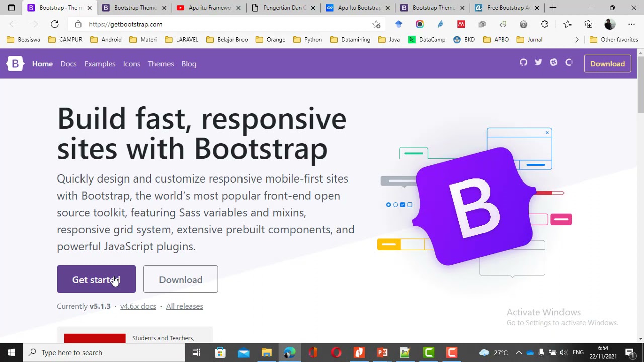The height and width of the screenshot is (362, 644).
Task: Click the user profile avatar
Action: (x=610, y=24)
